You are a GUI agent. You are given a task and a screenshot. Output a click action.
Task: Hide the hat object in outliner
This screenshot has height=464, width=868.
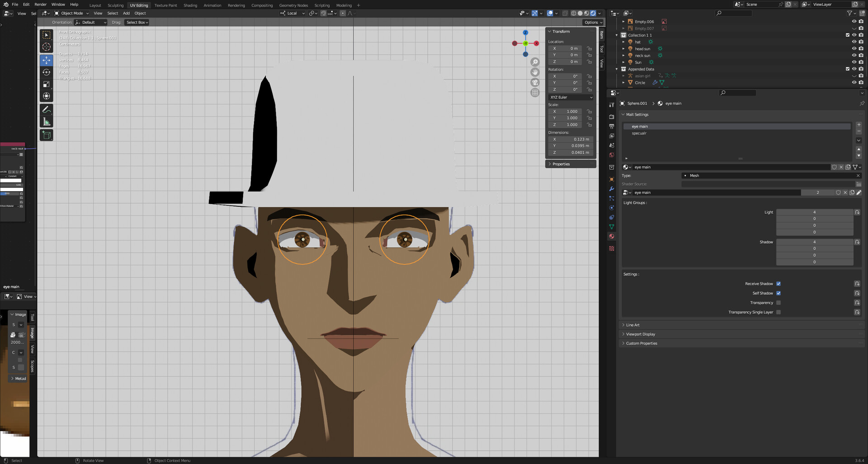point(854,42)
